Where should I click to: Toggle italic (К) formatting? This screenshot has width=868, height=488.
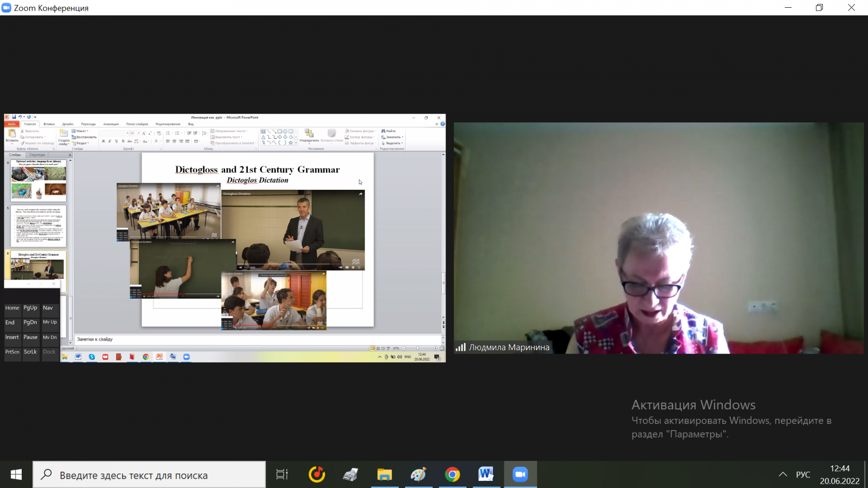[x=109, y=141]
